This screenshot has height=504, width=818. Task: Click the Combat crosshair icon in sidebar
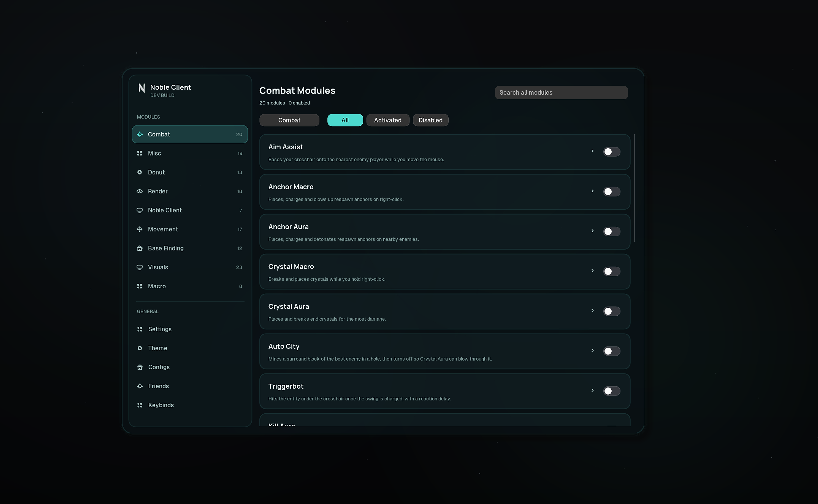(x=140, y=134)
